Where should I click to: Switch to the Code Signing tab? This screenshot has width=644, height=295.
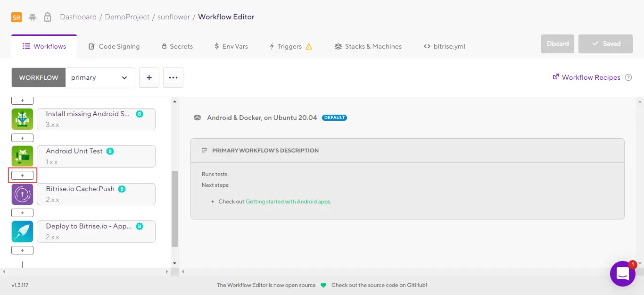[x=114, y=46]
